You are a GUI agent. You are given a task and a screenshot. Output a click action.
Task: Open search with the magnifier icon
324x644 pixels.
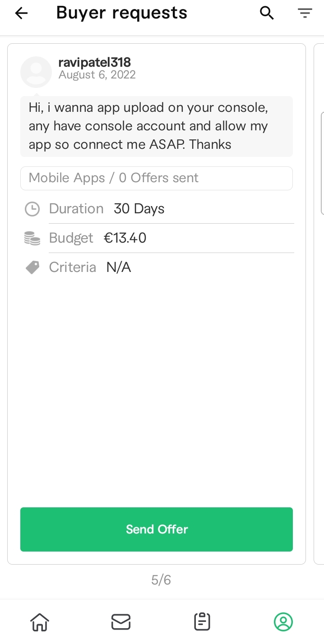pos(267,14)
